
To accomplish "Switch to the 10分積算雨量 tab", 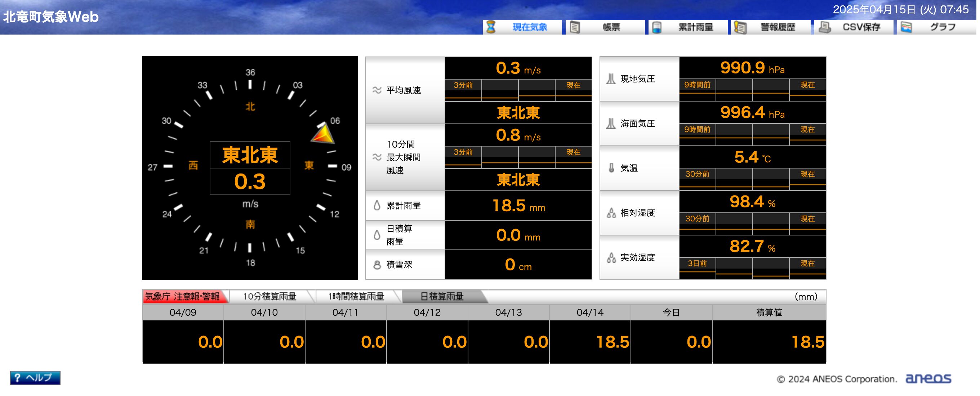I will click(x=271, y=297).
